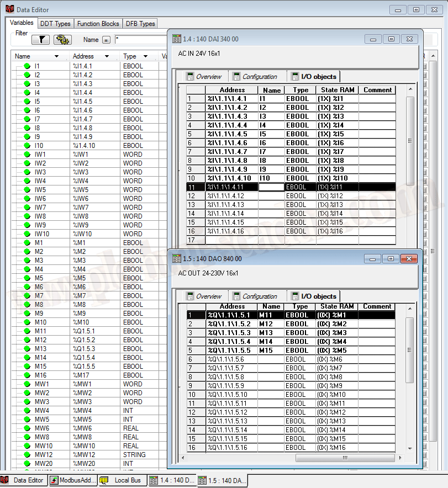The image size is (448, 488).
Task: Select the I/O objects tab in the DAO window
Action: point(313,296)
